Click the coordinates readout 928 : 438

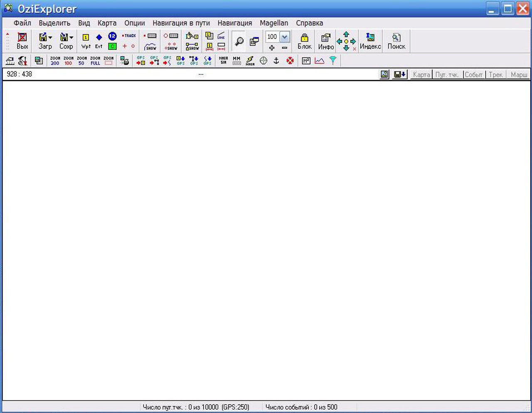pos(20,74)
